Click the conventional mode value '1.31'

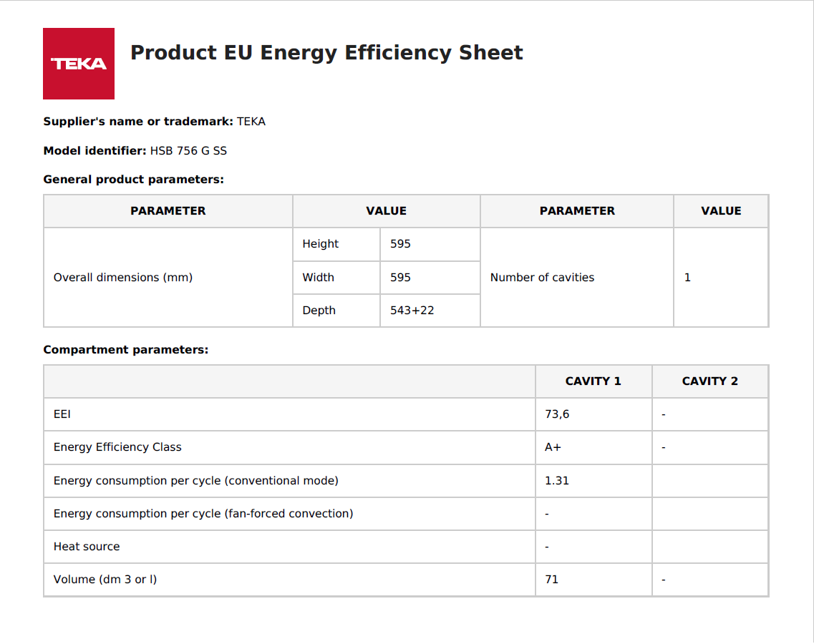557,481
